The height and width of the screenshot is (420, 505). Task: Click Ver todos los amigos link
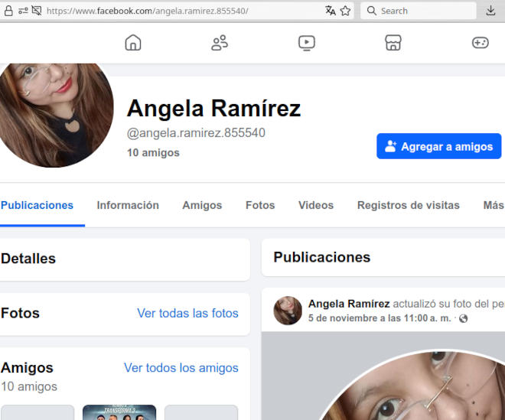[181, 368]
